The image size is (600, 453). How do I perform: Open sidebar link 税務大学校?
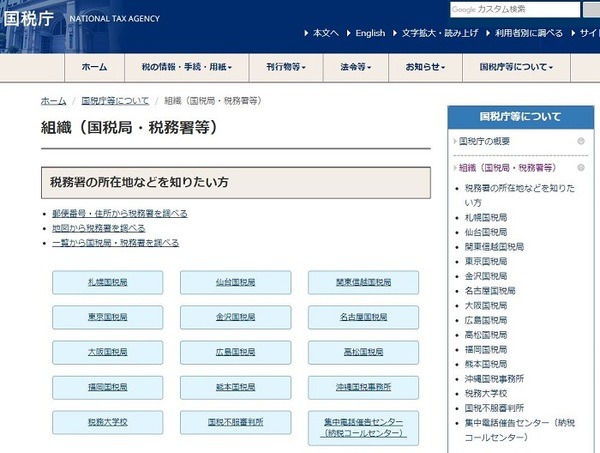pos(486,394)
